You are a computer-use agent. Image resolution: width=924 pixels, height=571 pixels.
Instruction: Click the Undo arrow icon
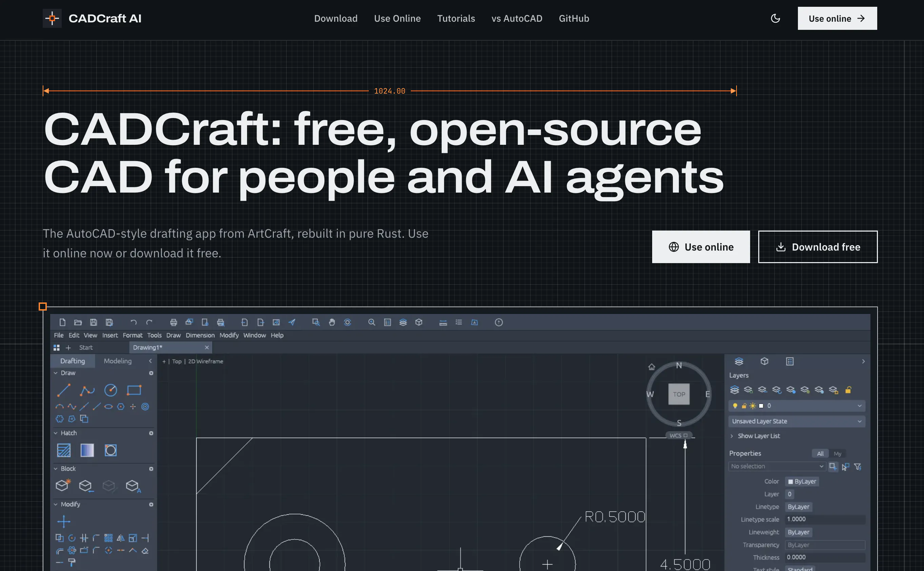[x=133, y=322]
